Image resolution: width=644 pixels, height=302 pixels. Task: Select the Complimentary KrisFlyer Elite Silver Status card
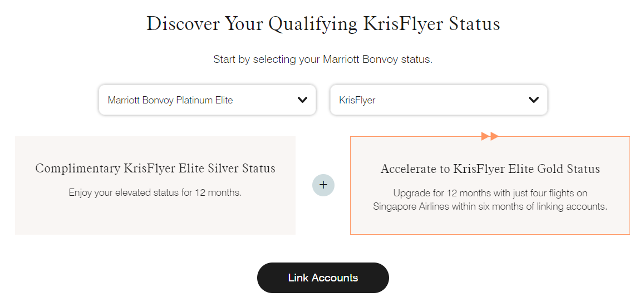[x=155, y=185]
